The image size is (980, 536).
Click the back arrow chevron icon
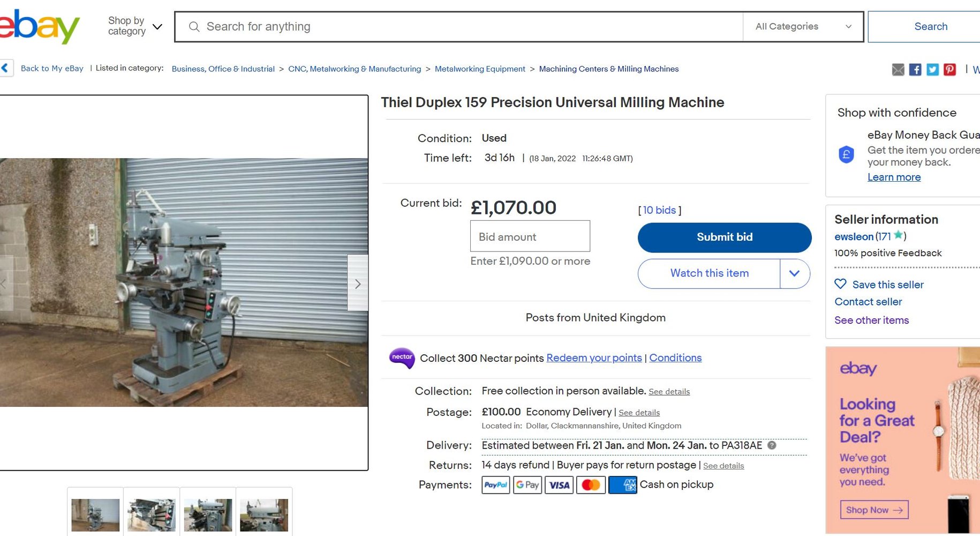coord(5,68)
